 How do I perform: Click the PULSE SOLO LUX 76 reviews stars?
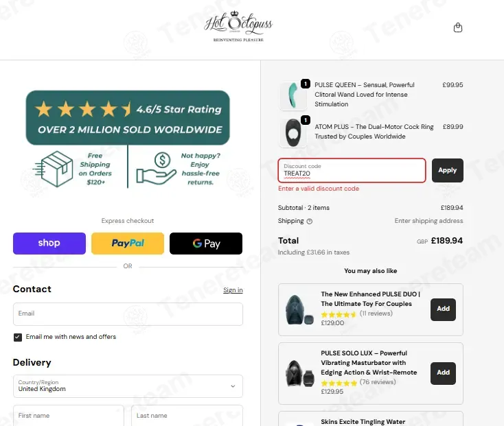point(339,383)
